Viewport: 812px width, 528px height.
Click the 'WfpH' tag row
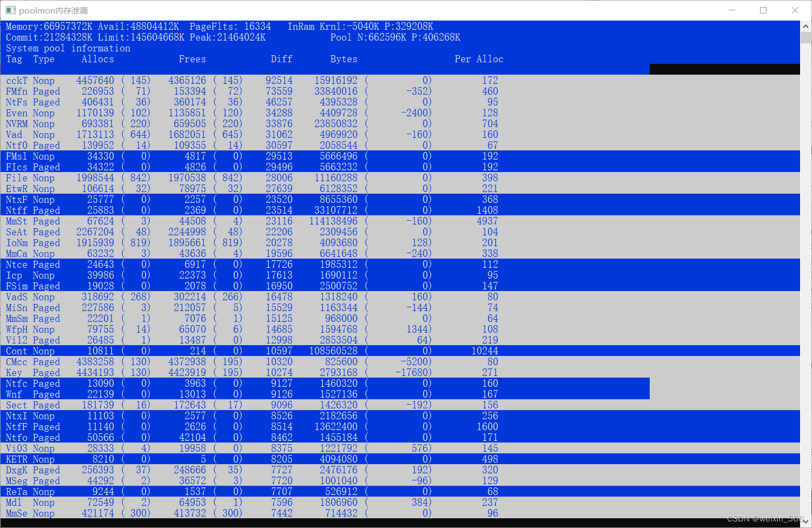point(400,329)
